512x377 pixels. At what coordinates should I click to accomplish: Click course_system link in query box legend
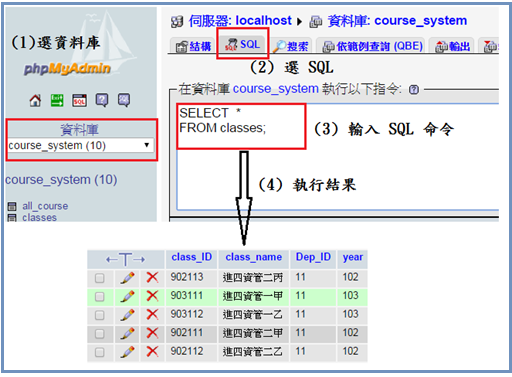276,89
